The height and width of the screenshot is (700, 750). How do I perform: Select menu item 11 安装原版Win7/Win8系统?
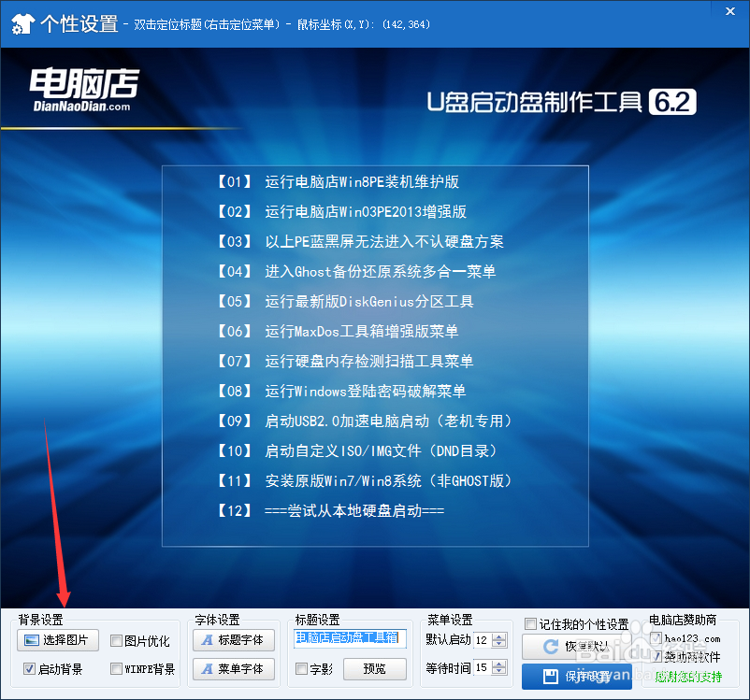[365, 480]
